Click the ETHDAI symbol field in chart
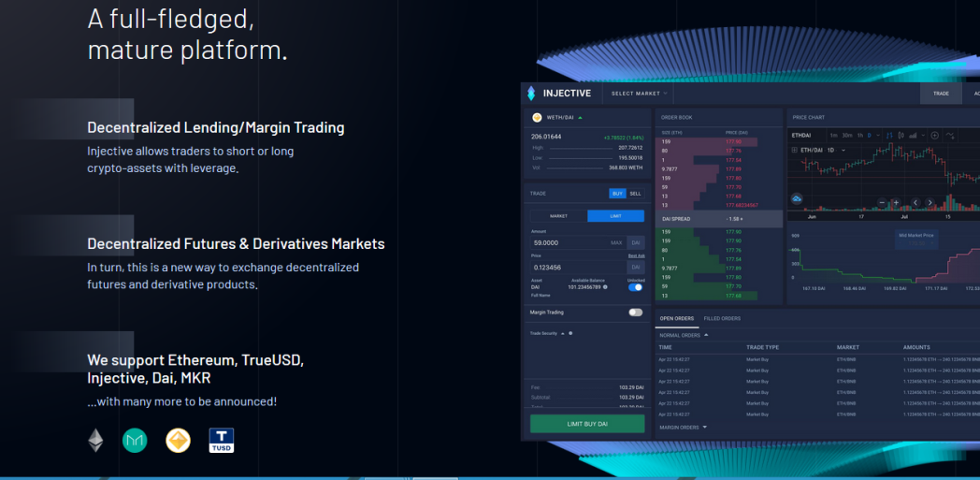This screenshot has width=980, height=480. tap(801, 136)
